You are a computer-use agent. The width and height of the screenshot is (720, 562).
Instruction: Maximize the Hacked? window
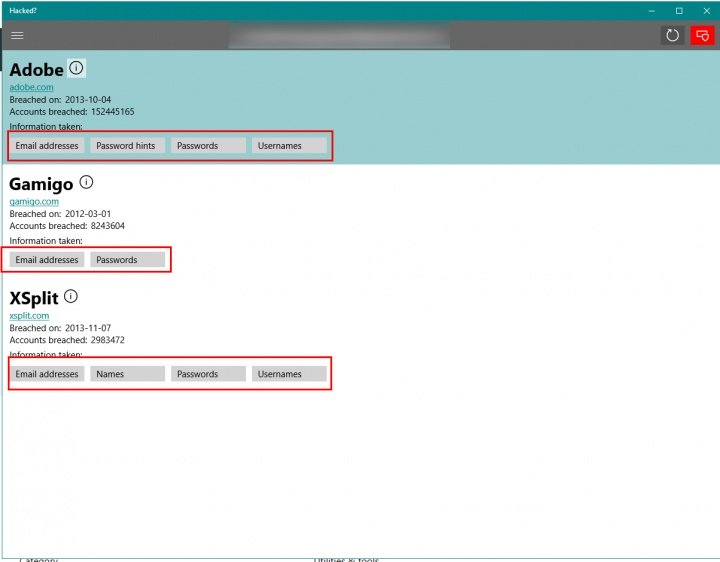(679, 11)
